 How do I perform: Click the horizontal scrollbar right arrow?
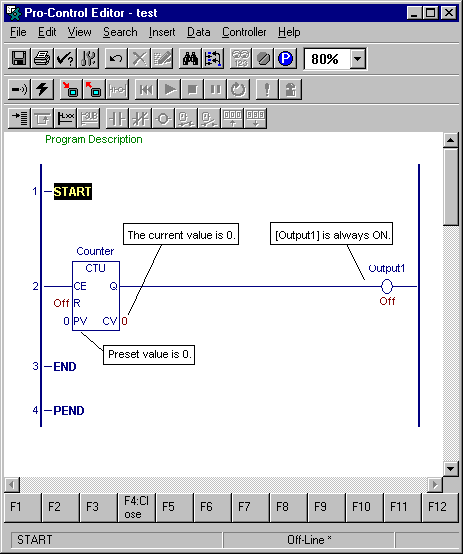(x=435, y=484)
